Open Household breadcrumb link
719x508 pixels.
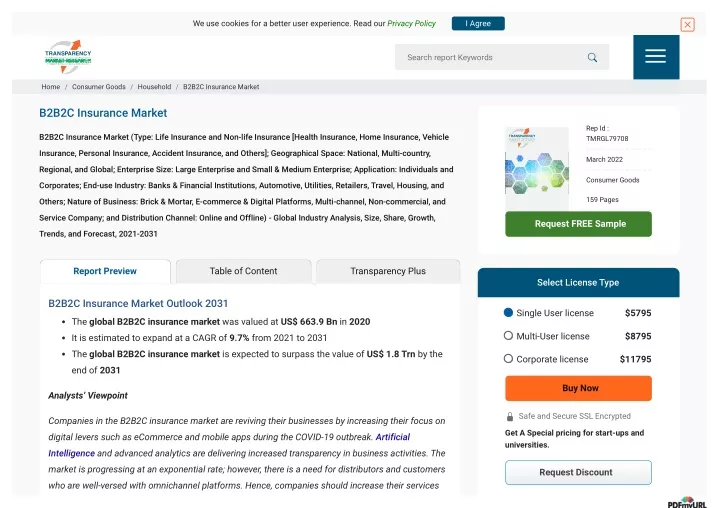[x=154, y=87]
